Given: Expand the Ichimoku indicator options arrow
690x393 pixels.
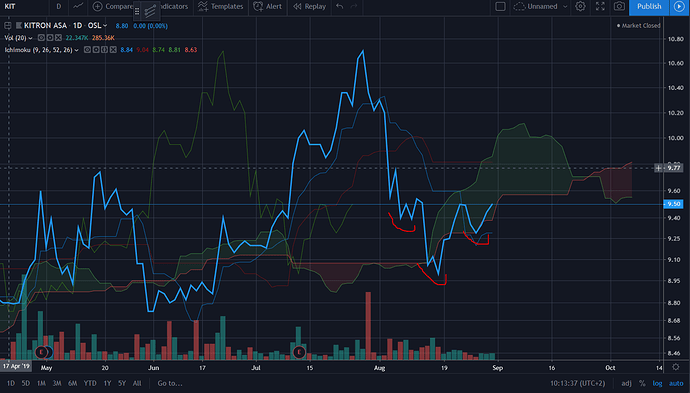Looking at the screenshot, I should [x=77, y=50].
